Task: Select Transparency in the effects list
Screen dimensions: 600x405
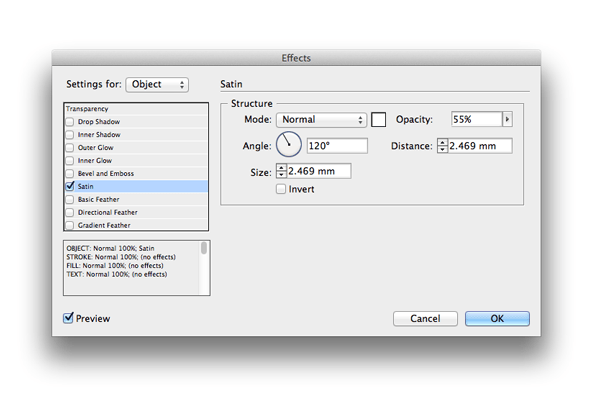Action: (x=87, y=109)
